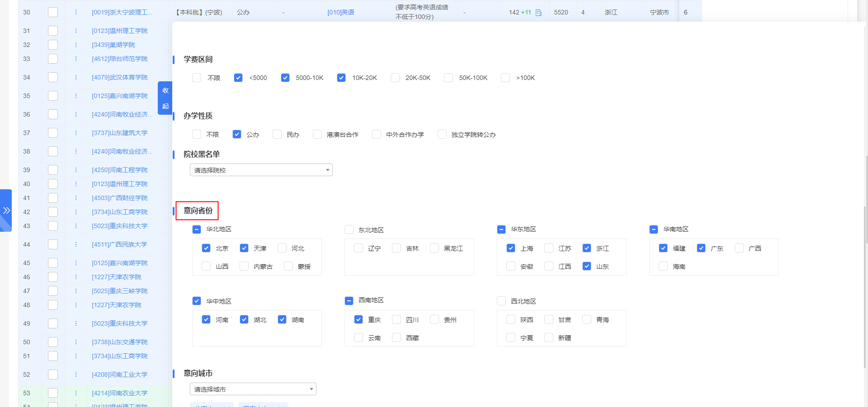Uncheck 广东 in the 华南地区 group
Viewport: 868px width, 407px height.
(x=701, y=248)
